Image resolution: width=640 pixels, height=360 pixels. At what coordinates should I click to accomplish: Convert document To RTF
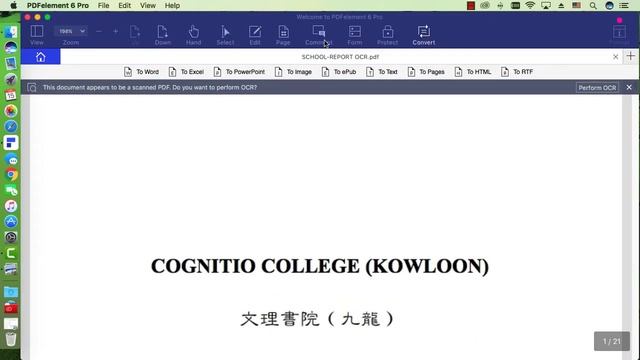(517, 72)
